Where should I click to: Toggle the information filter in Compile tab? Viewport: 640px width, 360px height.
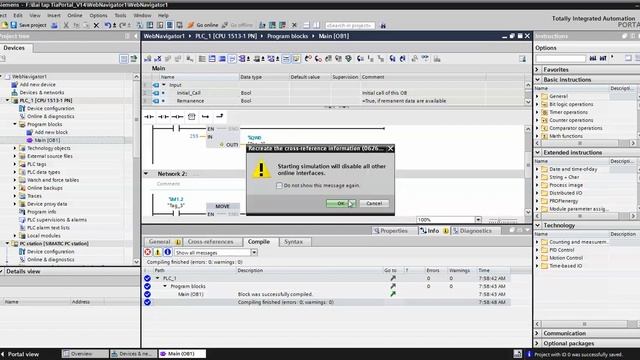coord(167,252)
